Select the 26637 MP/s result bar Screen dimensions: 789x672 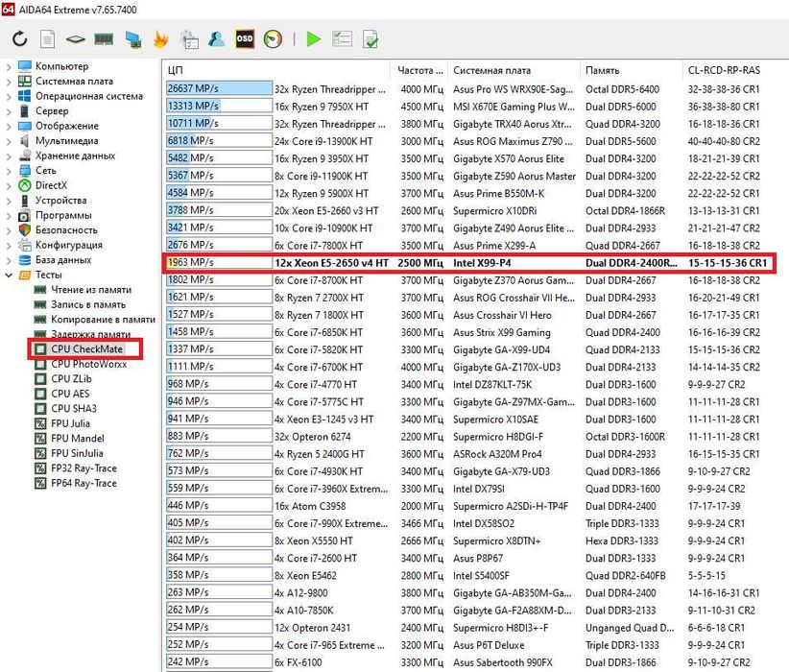click(220, 88)
